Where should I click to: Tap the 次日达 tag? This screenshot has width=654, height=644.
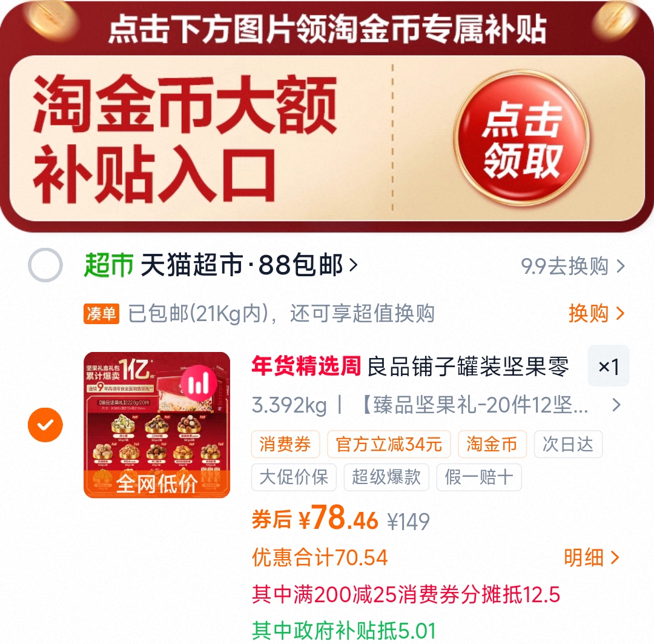coord(568,444)
